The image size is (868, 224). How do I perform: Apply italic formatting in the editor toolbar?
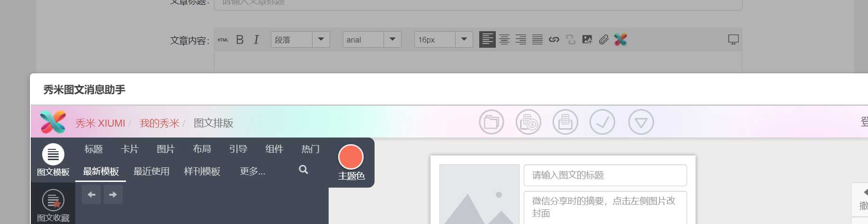point(256,40)
